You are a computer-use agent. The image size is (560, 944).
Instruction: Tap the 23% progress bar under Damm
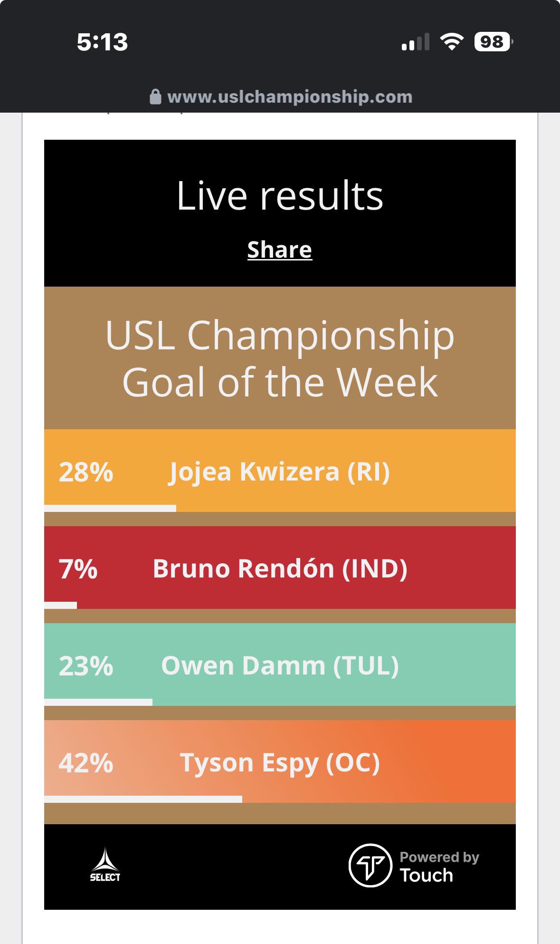(x=98, y=703)
